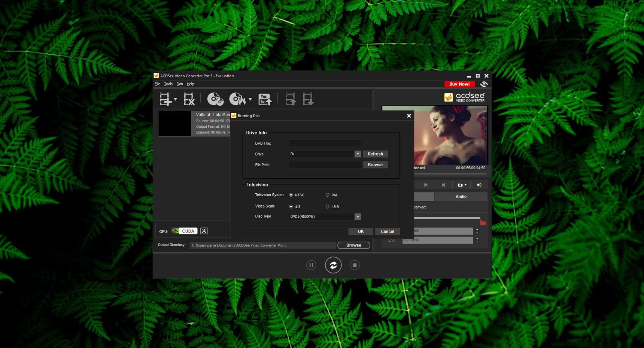Click the Move file up icon
The image size is (644, 348).
pyautogui.click(x=291, y=99)
